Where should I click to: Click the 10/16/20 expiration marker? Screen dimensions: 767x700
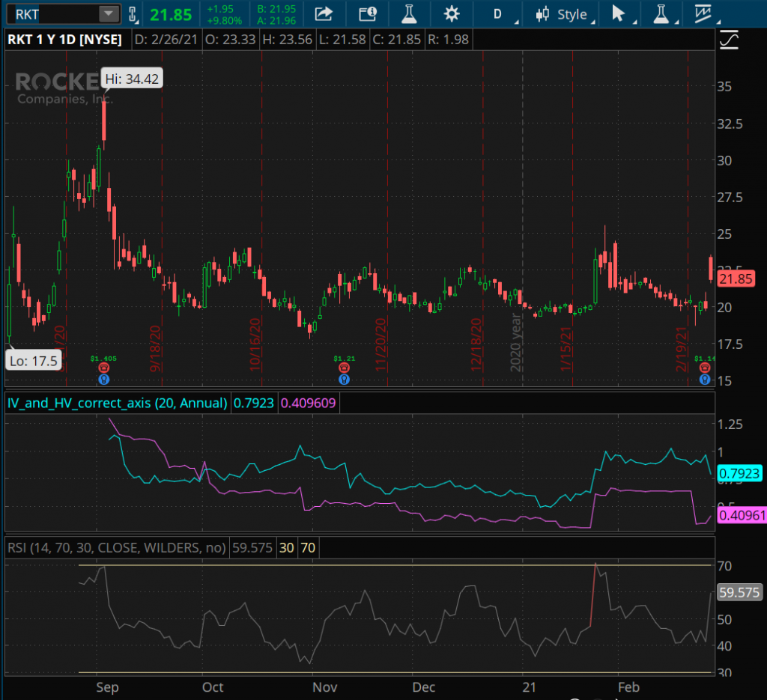255,344
